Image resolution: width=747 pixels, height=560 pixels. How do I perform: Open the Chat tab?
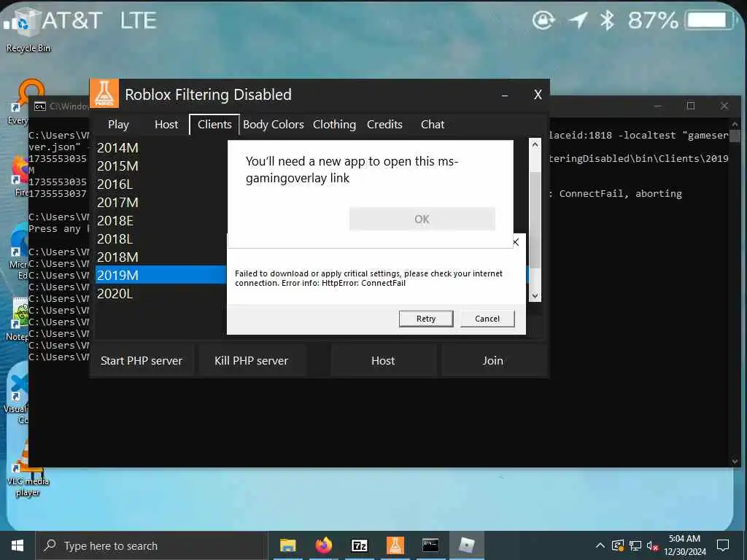click(x=433, y=124)
